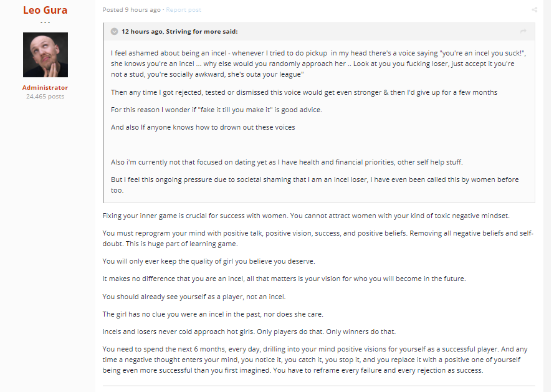Click 'The girl has no clue' sentence
Image resolution: width=554 pixels, height=392 pixels.
pos(213,314)
